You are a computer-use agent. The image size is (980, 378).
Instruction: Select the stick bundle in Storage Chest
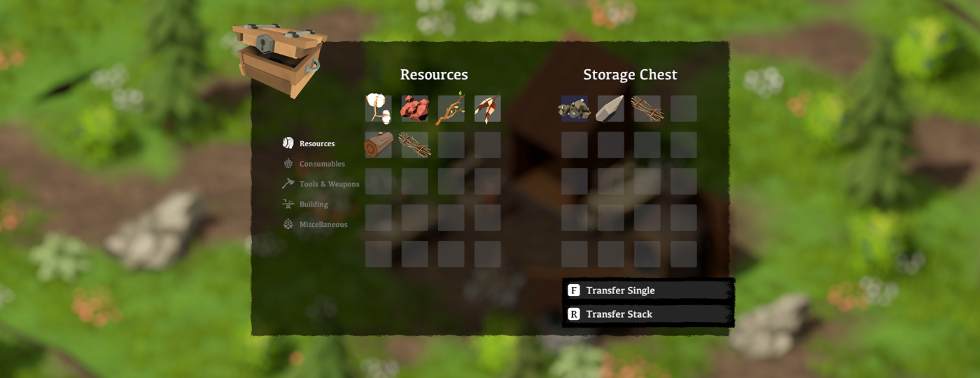click(x=647, y=108)
